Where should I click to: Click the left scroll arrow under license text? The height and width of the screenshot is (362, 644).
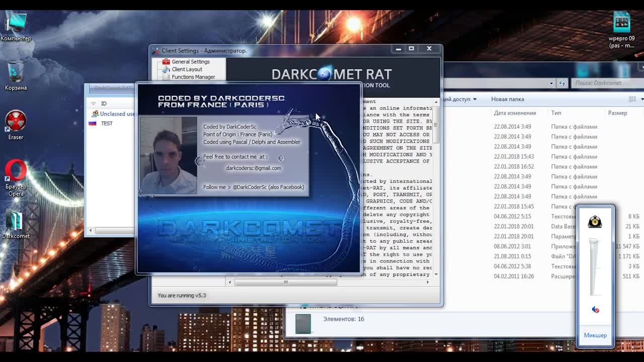pos(230,282)
